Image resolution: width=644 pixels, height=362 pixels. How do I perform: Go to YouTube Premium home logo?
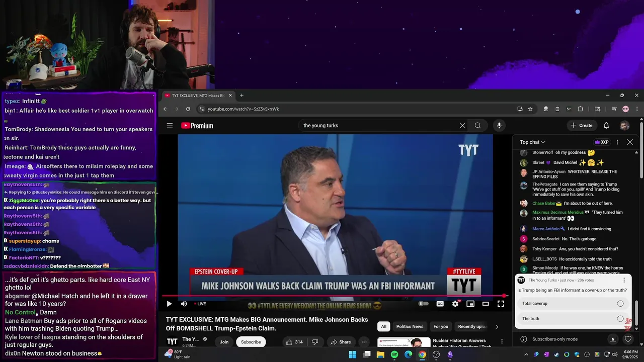[197, 126]
